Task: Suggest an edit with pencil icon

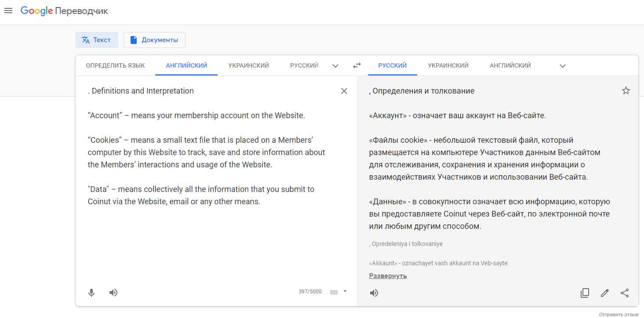Action: pos(605,293)
